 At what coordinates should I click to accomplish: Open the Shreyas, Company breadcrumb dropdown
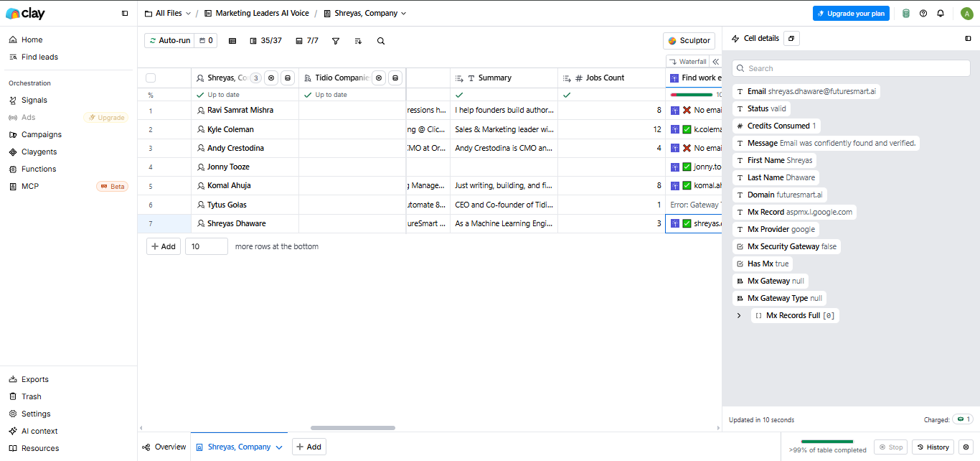(x=364, y=13)
